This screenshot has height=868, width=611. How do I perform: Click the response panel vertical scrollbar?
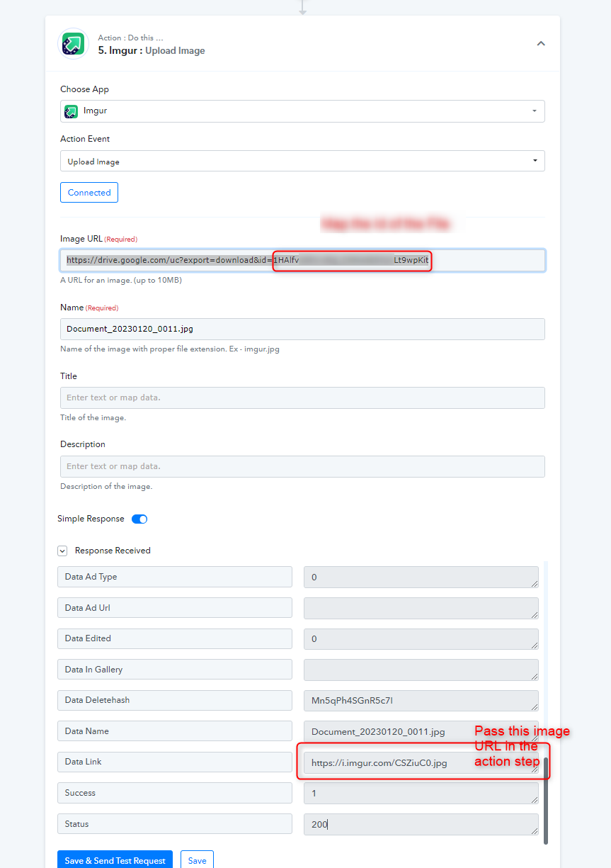pos(546,801)
